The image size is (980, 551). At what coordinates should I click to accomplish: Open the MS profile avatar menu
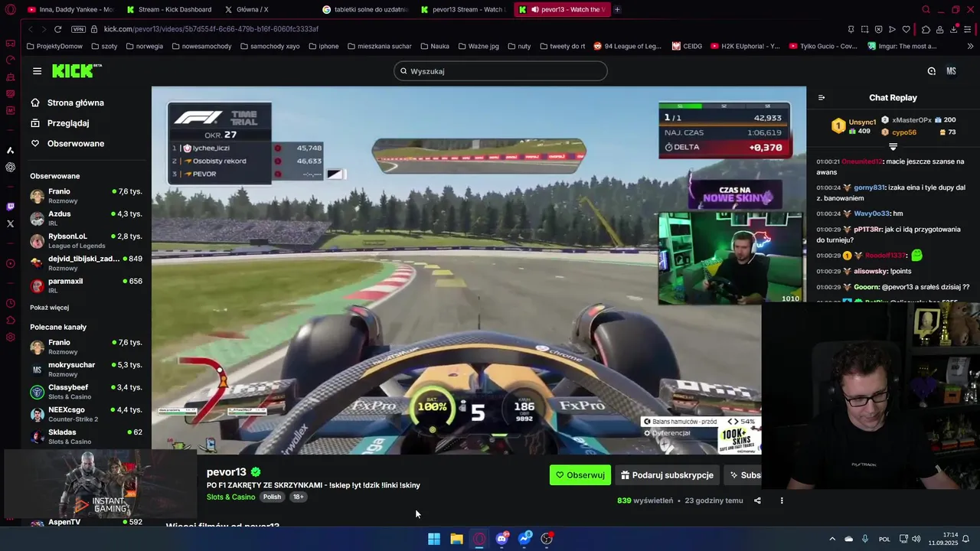pos(951,71)
